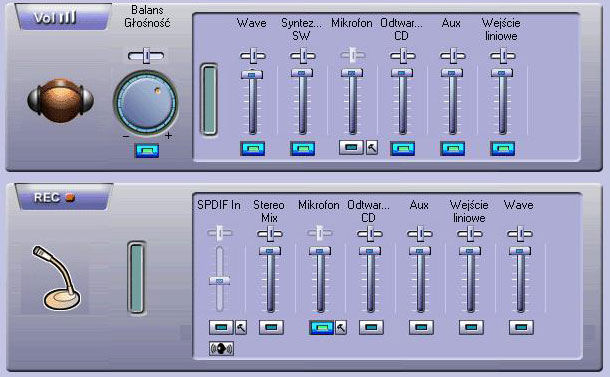Viewport: 610px width, 377px height.
Task: Open SPDIF In advanced settings wrench
Action: click(241, 328)
